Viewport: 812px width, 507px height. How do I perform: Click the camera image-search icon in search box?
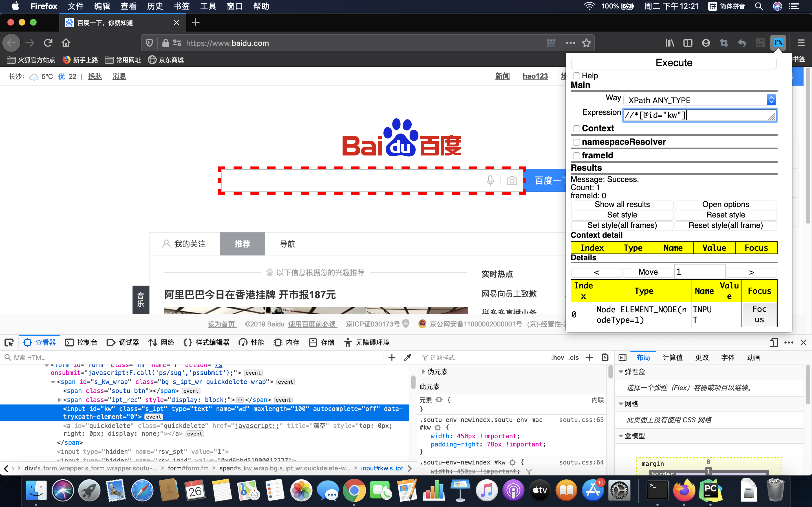[511, 180]
